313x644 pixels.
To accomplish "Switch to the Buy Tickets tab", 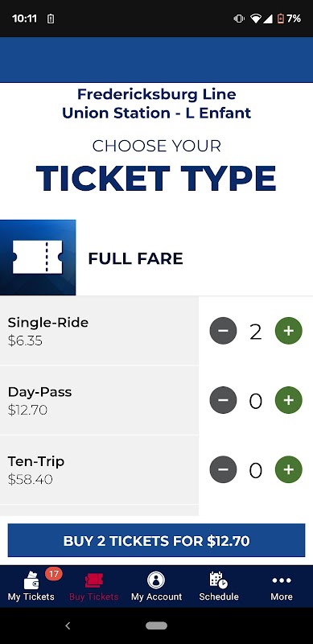I will pos(93,586).
